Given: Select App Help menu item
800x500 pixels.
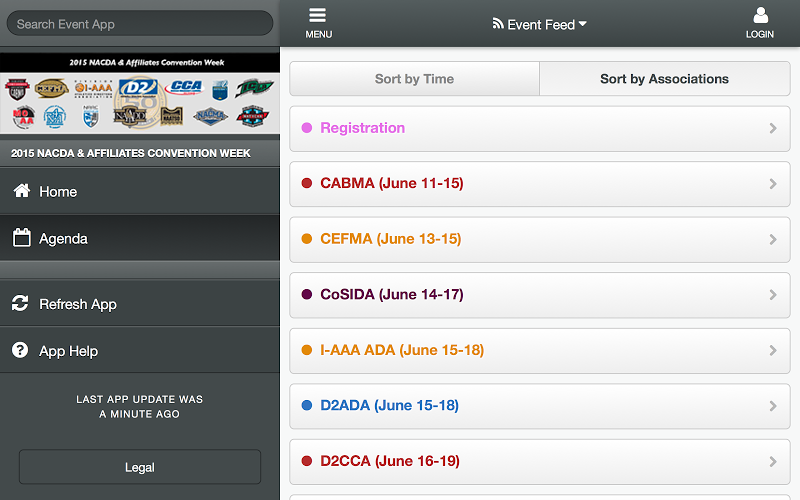Looking at the screenshot, I should click(x=140, y=351).
